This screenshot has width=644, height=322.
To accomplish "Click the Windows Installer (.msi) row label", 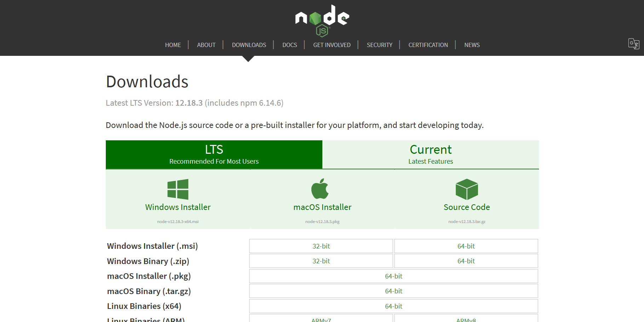I will pyautogui.click(x=153, y=246).
